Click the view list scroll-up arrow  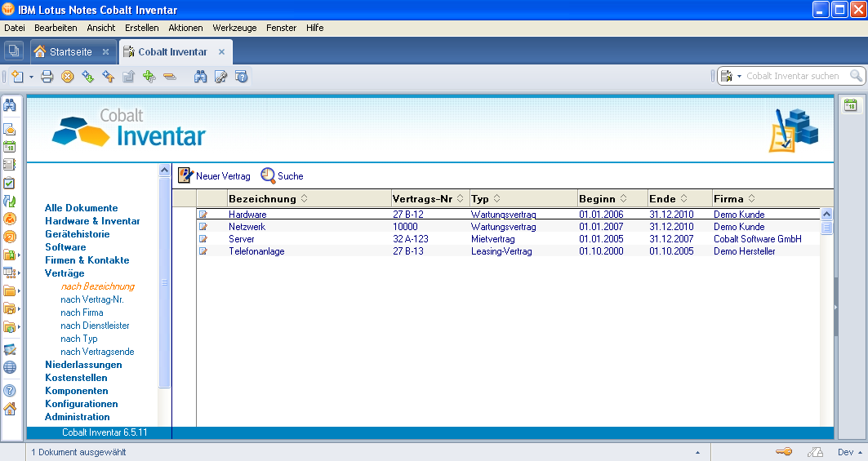(x=826, y=214)
